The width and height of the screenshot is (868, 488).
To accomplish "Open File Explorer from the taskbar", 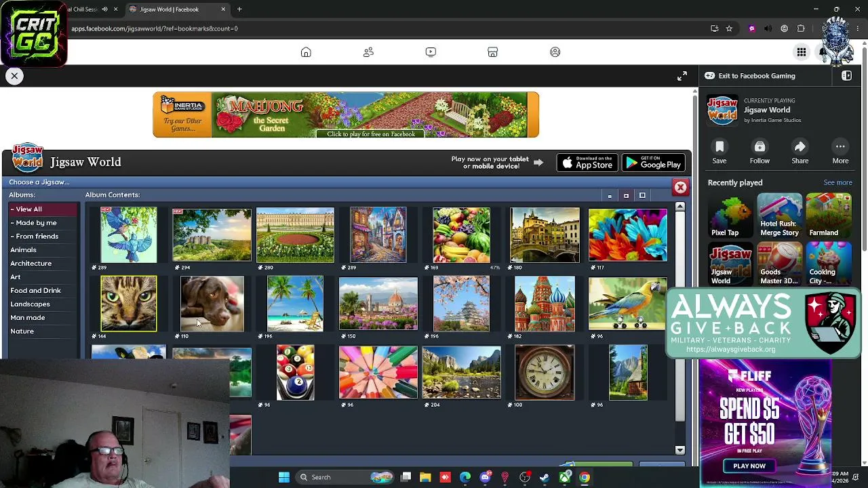I will point(425,477).
